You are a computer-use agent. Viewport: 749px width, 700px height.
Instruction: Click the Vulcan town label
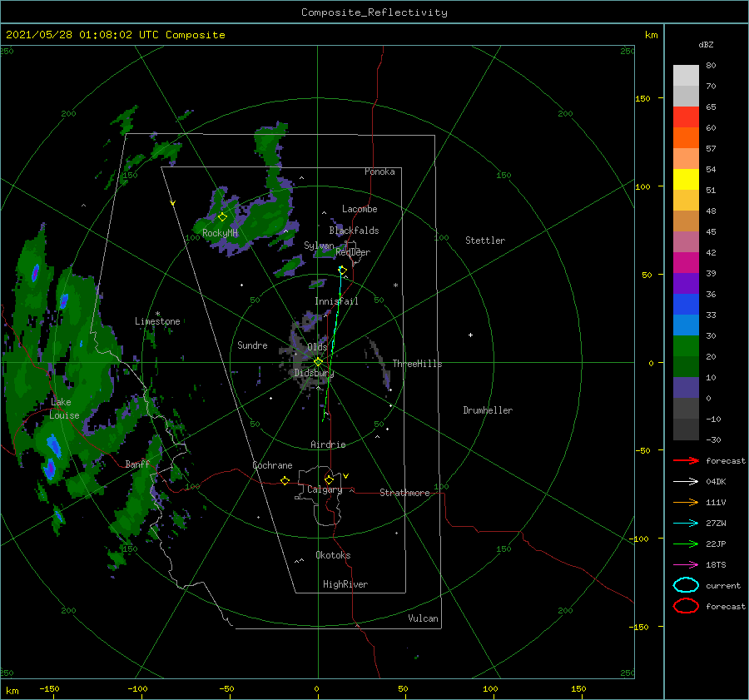click(x=424, y=618)
